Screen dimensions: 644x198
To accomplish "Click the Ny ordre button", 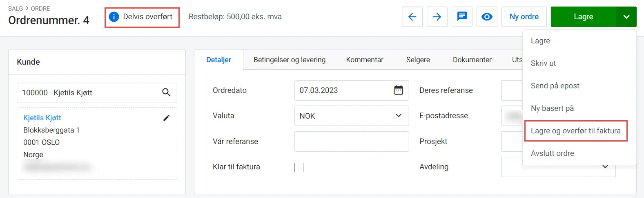I will (524, 17).
